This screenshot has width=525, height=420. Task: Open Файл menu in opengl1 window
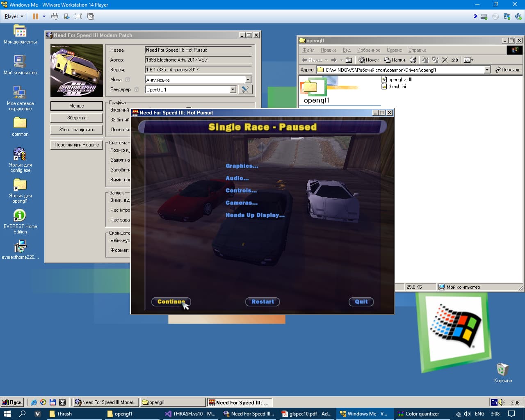[308, 50]
